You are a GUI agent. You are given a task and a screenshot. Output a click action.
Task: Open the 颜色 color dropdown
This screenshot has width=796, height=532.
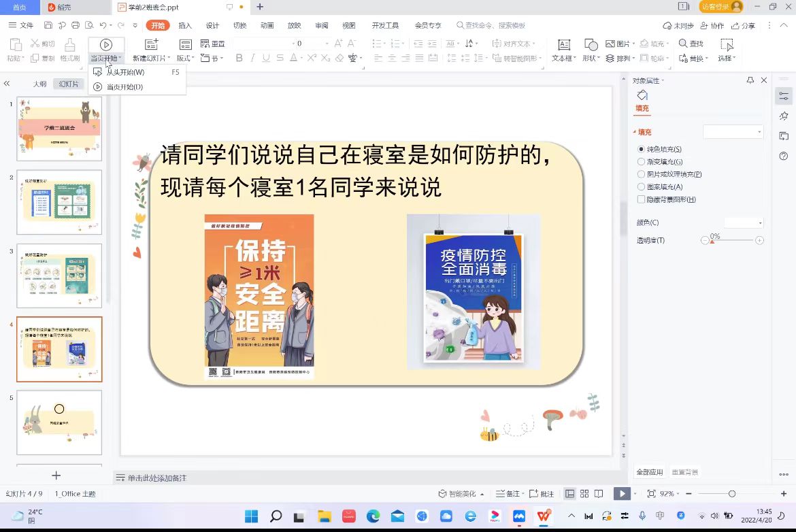point(744,222)
